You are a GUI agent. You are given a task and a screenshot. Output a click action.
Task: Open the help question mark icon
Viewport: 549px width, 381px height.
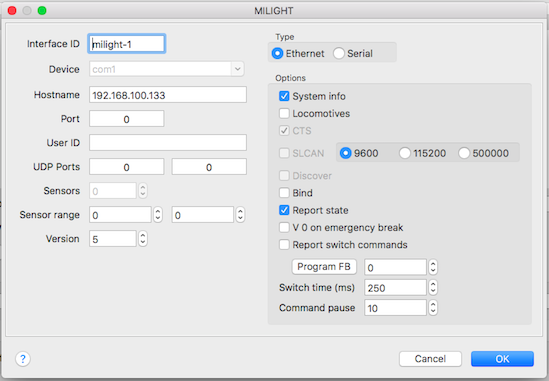[x=23, y=359]
